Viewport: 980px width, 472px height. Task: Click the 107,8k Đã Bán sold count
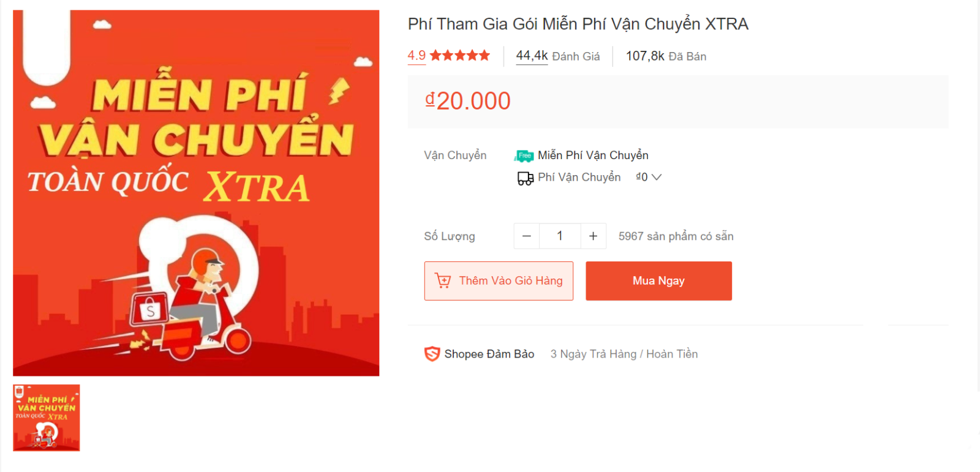(x=666, y=56)
